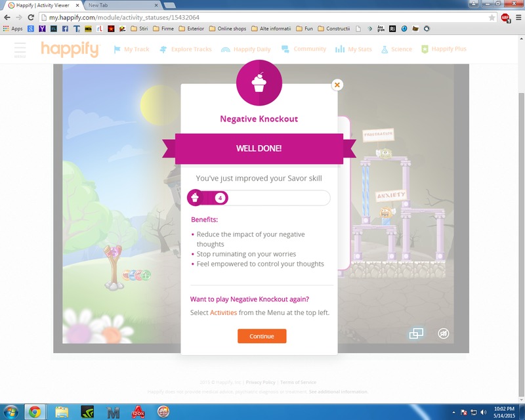Open the Firme bookmarks folder
Screen dimensions: 525x420
[x=163, y=29]
